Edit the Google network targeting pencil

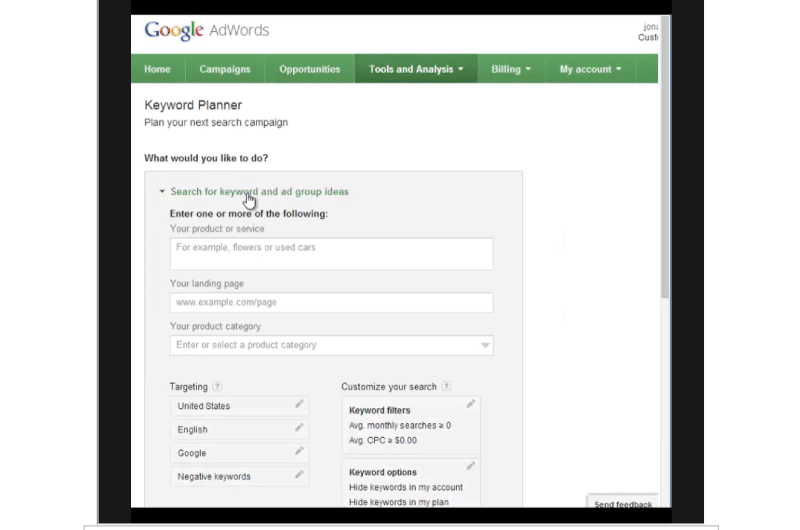[x=299, y=451]
